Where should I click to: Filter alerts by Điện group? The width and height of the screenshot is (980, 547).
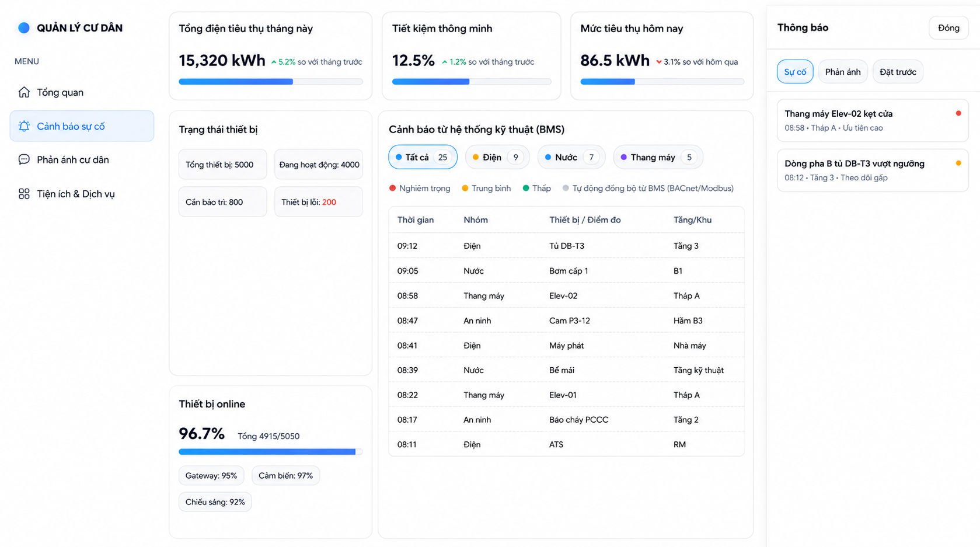(497, 157)
